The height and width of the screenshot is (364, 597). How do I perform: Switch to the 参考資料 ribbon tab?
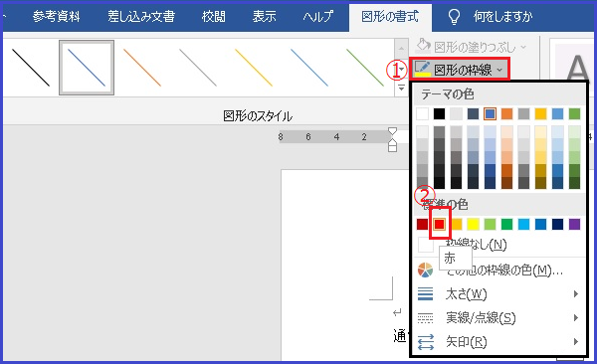[x=56, y=17]
